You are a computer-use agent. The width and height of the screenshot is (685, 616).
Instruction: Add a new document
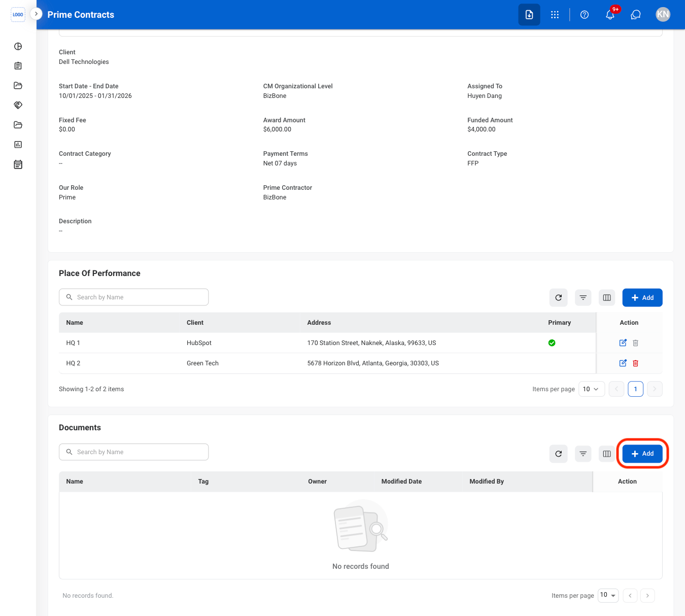click(642, 454)
